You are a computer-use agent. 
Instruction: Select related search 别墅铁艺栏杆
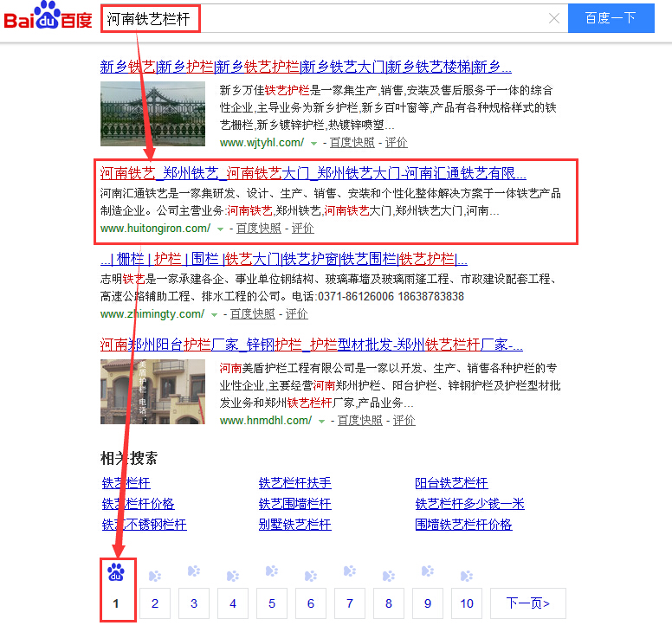(x=294, y=525)
